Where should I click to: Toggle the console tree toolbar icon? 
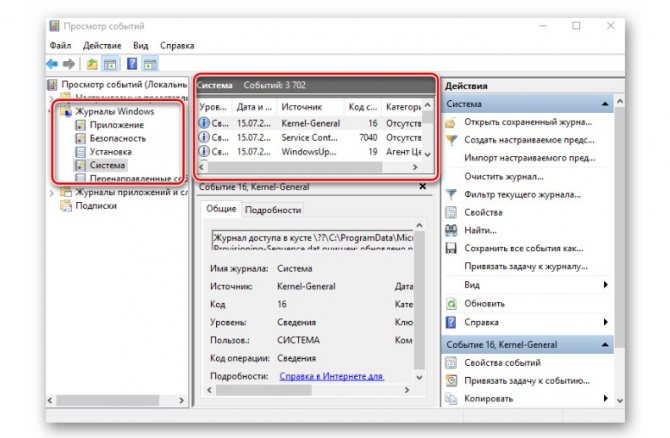click(x=110, y=65)
